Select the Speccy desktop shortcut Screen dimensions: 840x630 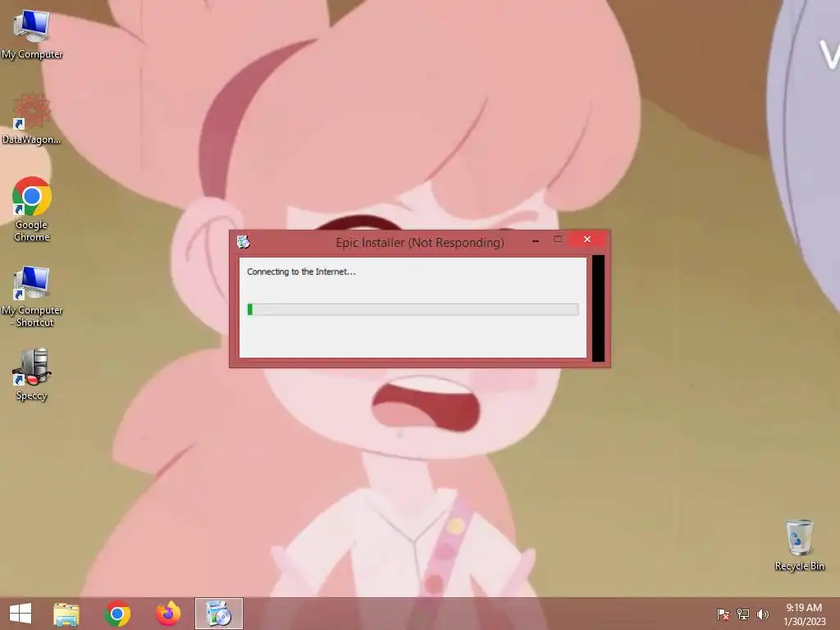point(32,374)
